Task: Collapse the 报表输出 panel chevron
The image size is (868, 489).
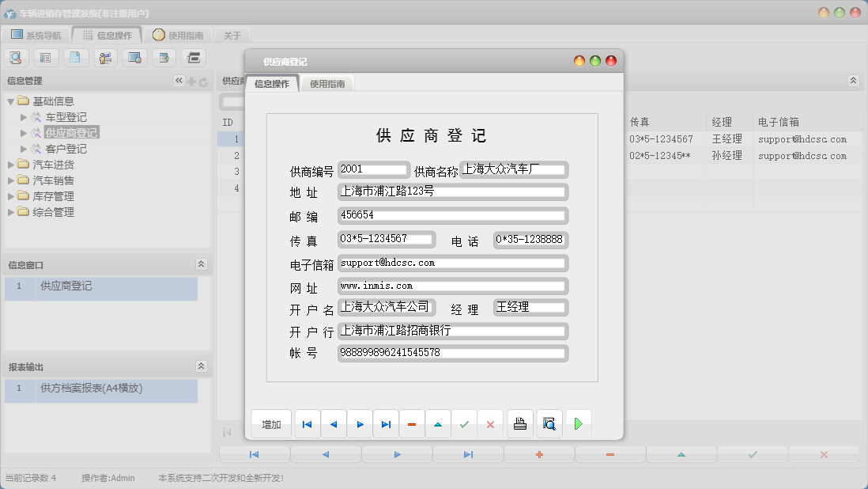Action: pos(201,366)
